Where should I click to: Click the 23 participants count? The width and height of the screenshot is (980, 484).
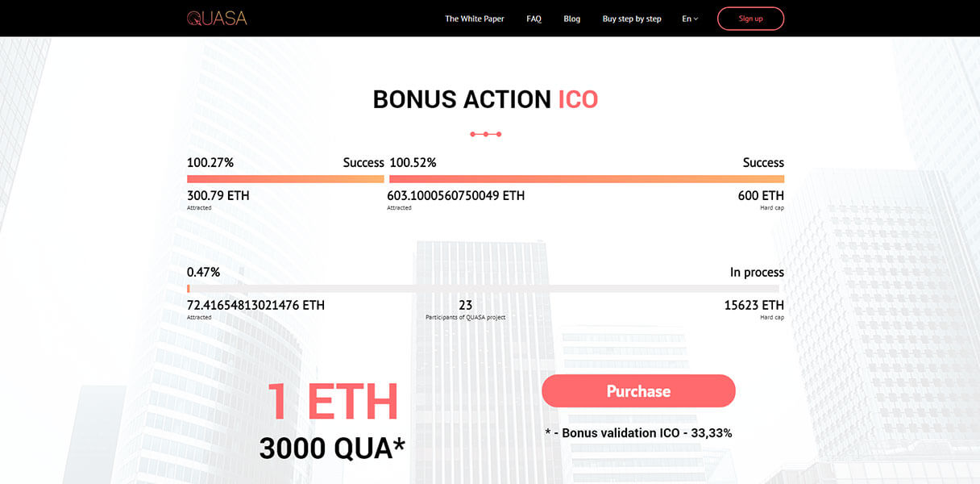tap(466, 305)
